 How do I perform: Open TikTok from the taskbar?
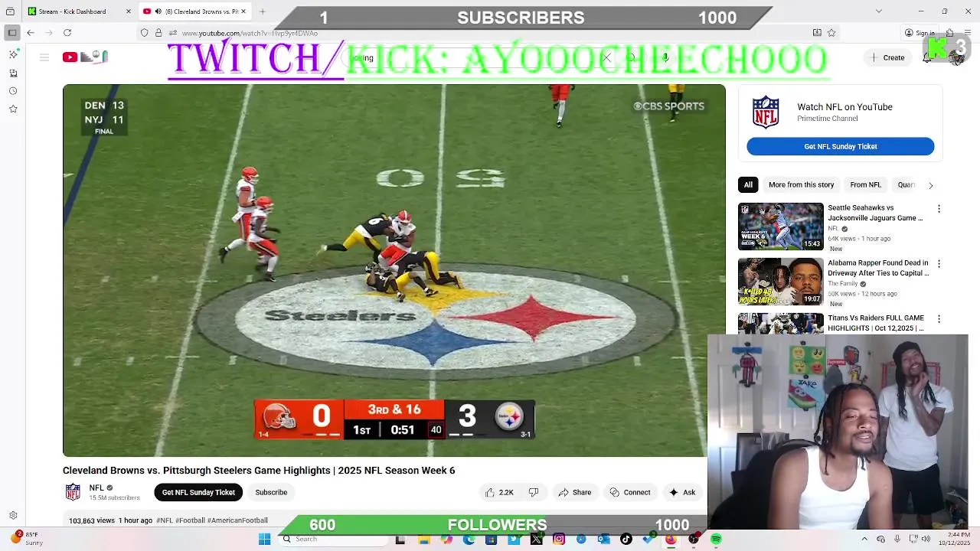(x=626, y=540)
